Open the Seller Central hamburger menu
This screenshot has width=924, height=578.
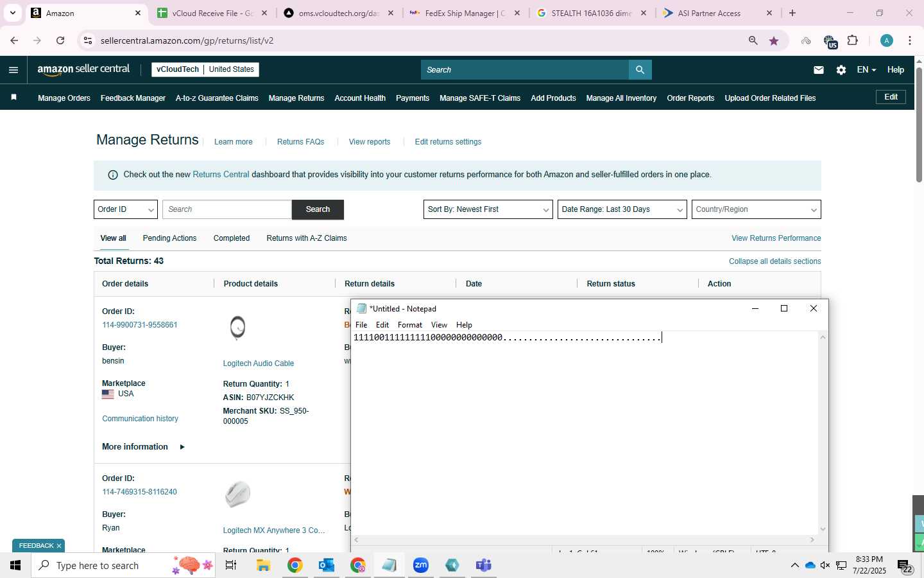click(13, 70)
